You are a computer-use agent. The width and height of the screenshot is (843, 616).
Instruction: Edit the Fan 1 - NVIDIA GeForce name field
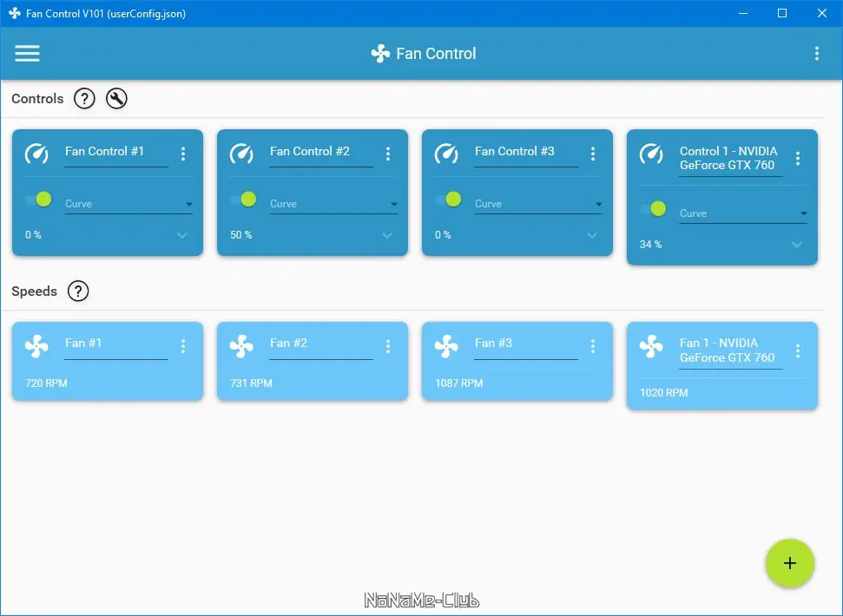(731, 351)
